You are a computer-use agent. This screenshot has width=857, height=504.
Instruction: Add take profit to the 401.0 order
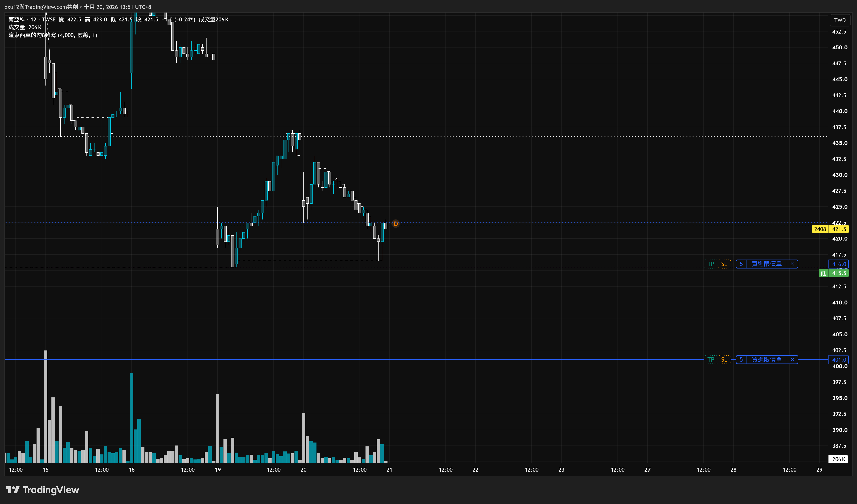tap(711, 360)
